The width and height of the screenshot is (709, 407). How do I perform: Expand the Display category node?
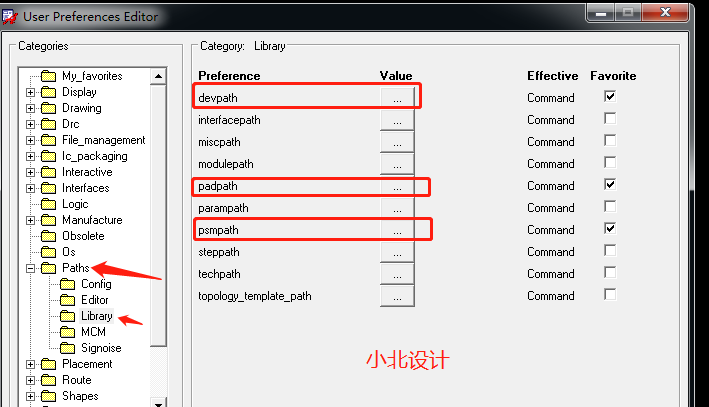31,92
